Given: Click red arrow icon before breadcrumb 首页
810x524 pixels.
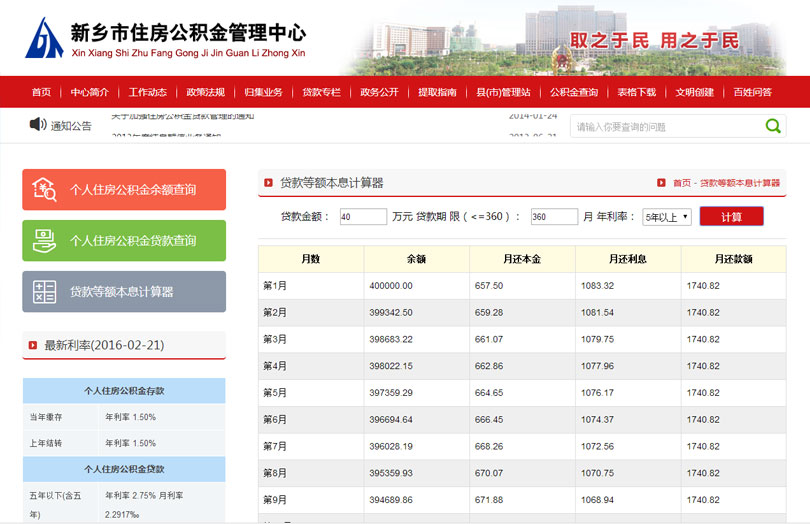Looking at the screenshot, I should click(661, 183).
